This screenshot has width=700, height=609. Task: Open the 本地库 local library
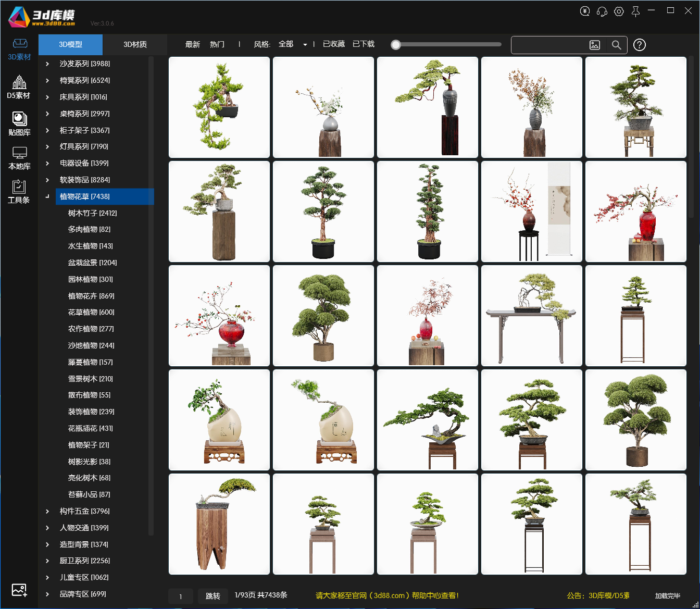(x=19, y=158)
